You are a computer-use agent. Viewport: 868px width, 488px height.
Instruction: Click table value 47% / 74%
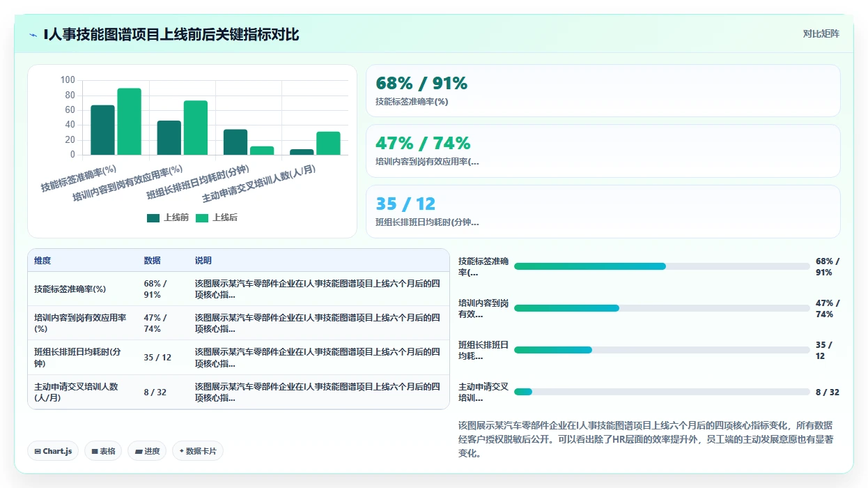pyautogui.click(x=155, y=323)
